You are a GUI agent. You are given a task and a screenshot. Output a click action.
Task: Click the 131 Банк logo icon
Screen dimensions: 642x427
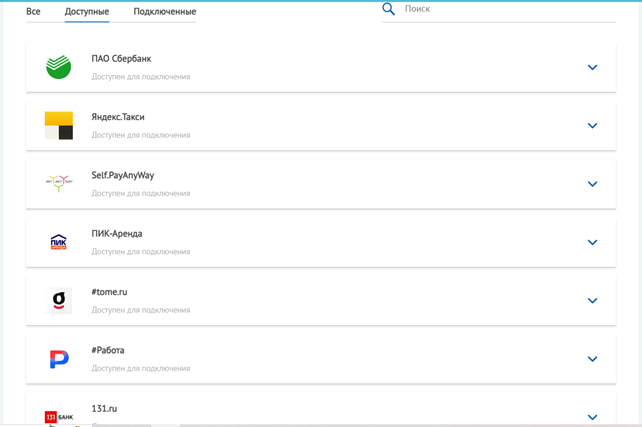(x=59, y=416)
